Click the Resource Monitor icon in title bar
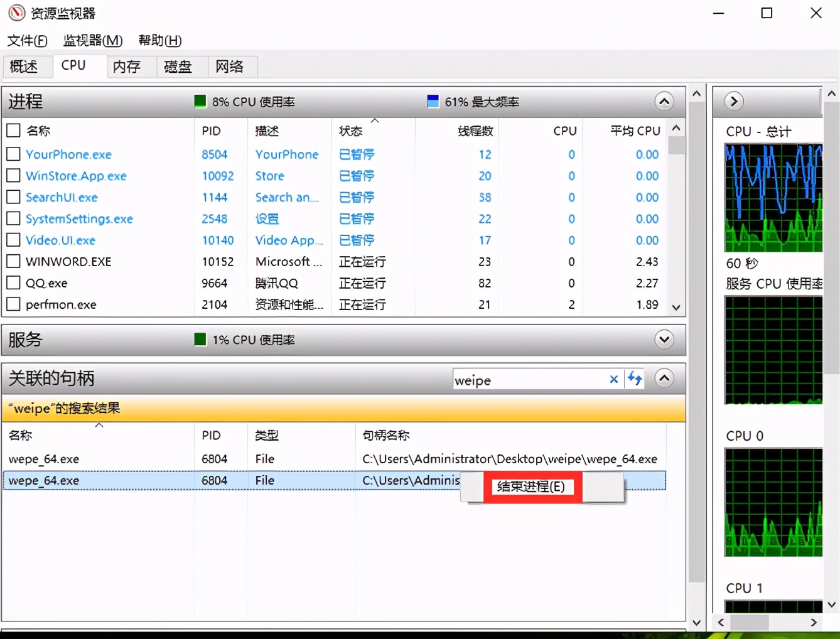 (16, 13)
